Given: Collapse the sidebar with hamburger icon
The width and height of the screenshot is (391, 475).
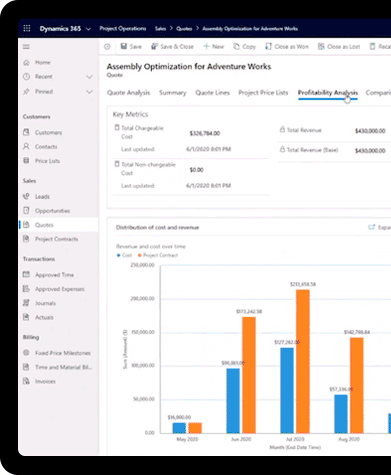Looking at the screenshot, I should click(x=26, y=47).
